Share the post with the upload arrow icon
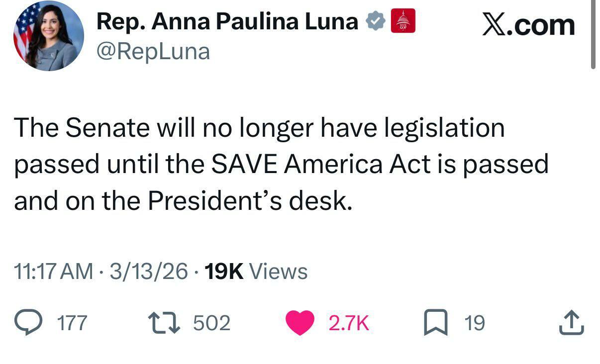The width and height of the screenshot is (600, 364). click(572, 322)
